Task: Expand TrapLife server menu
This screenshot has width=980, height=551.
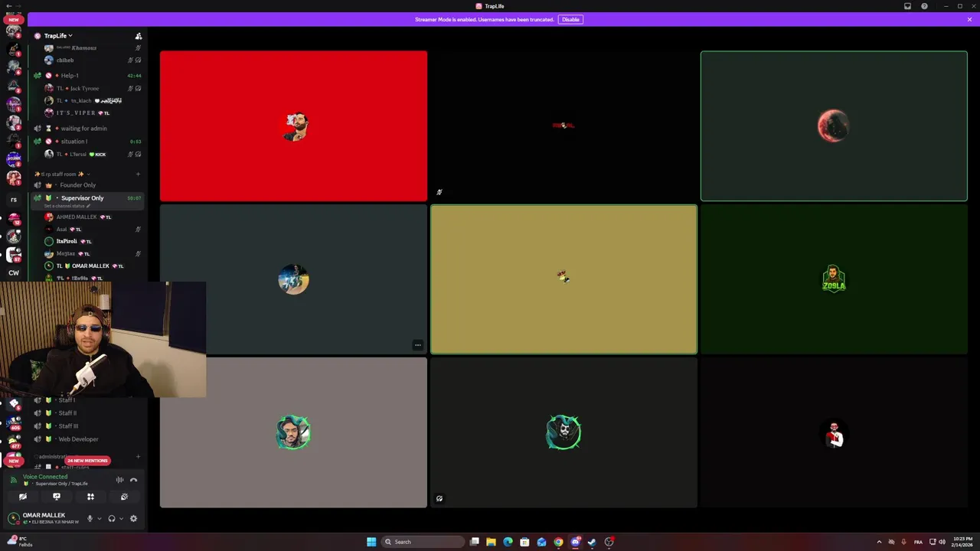Action: [58, 36]
